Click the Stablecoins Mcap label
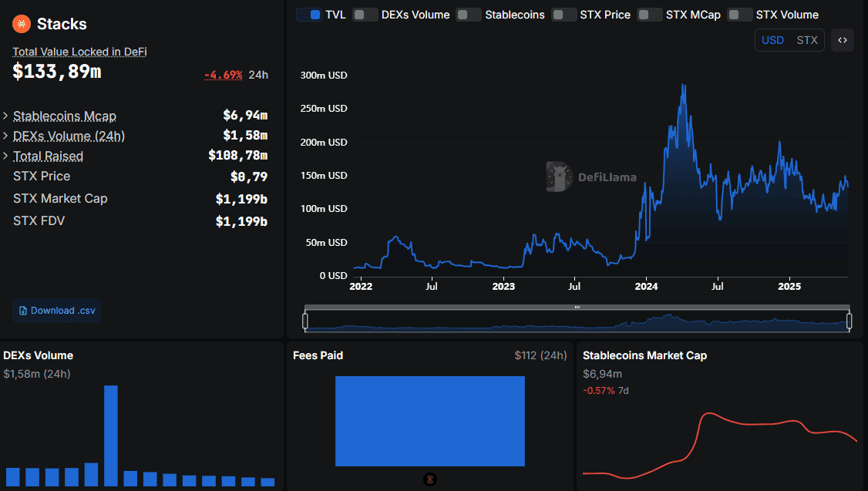The height and width of the screenshot is (491, 868). (x=65, y=116)
